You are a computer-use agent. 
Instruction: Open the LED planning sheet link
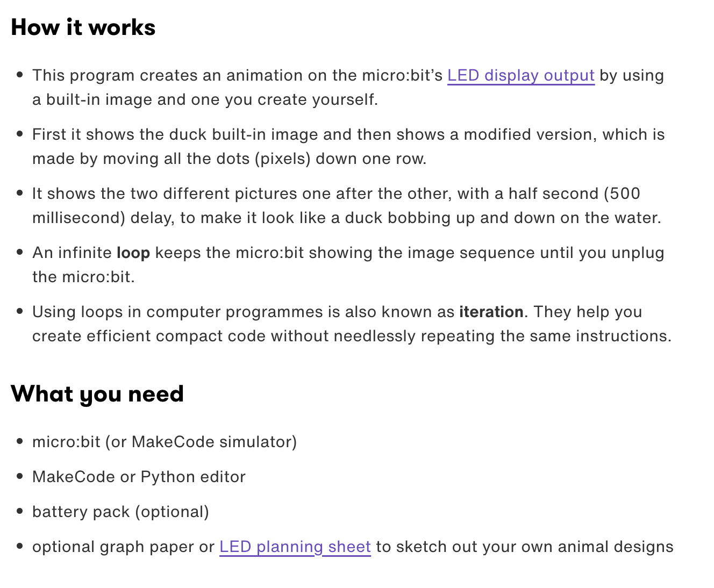(x=295, y=547)
